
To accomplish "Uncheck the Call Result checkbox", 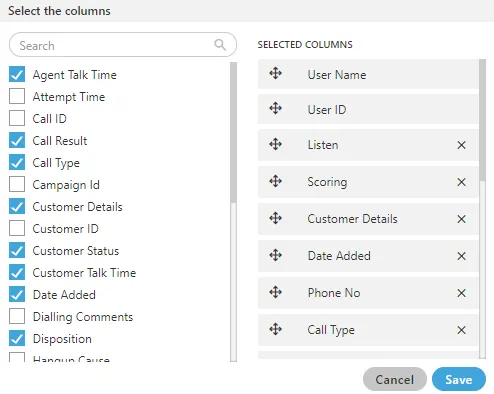I will click(17, 140).
